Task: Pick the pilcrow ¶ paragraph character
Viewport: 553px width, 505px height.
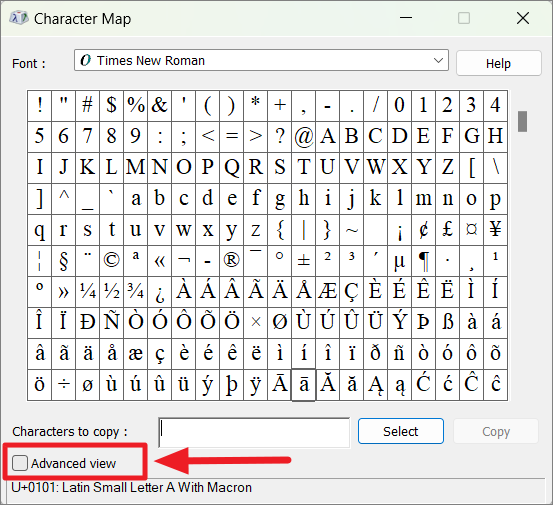Action: (x=423, y=261)
